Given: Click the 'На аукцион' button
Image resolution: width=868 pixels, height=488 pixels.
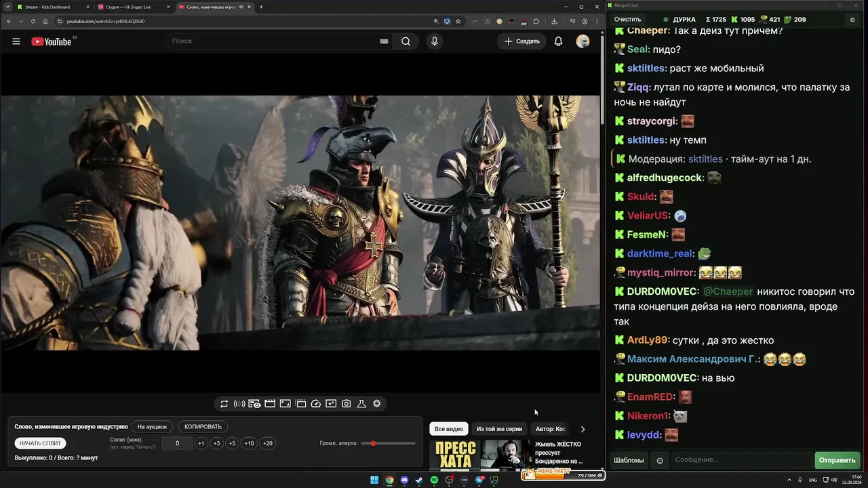Looking at the screenshot, I should [152, 427].
